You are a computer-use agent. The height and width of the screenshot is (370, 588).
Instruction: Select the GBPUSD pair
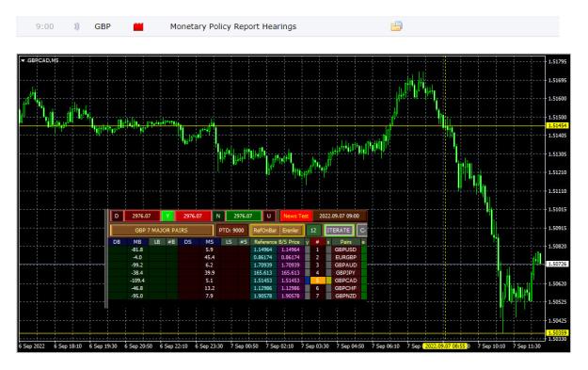(346, 249)
